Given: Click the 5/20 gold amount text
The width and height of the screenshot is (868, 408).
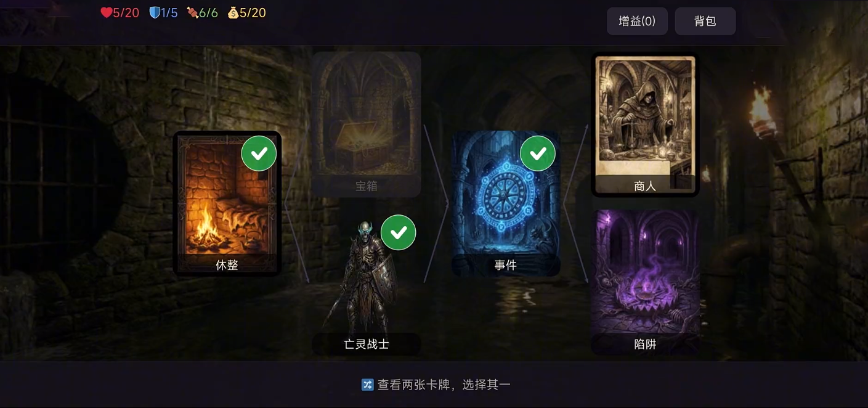Looking at the screenshot, I should (253, 13).
